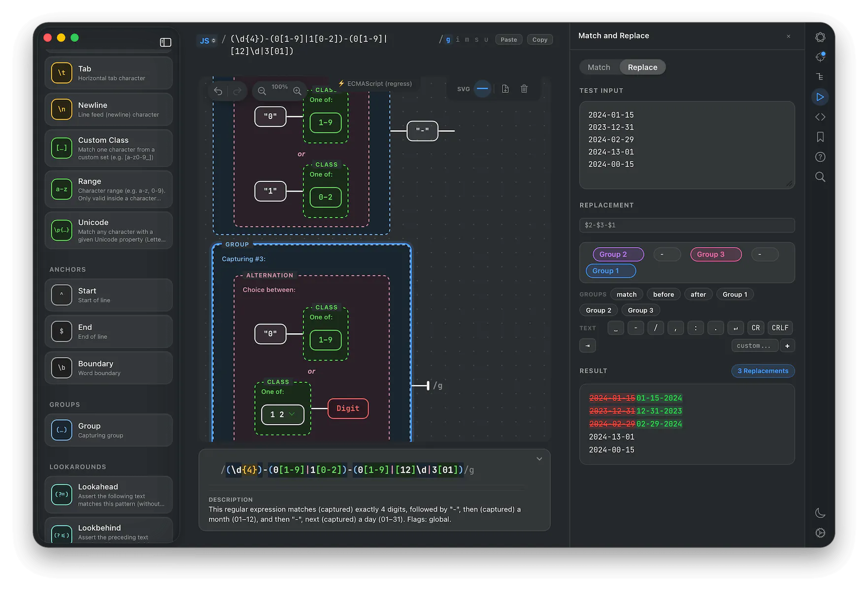Select the pink Group 3 replacement chip
Screen dimensions: 868x591
pos(716,255)
